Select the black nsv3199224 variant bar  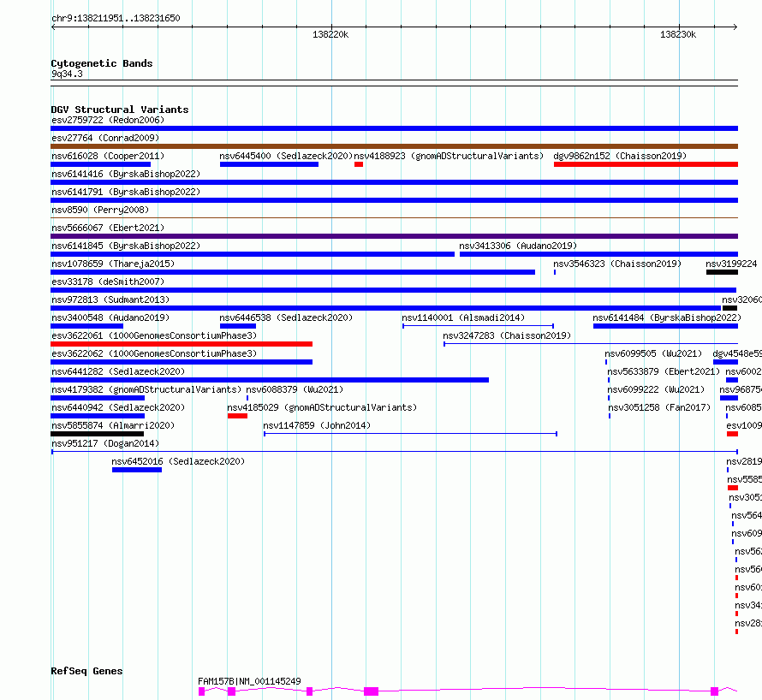click(x=722, y=272)
